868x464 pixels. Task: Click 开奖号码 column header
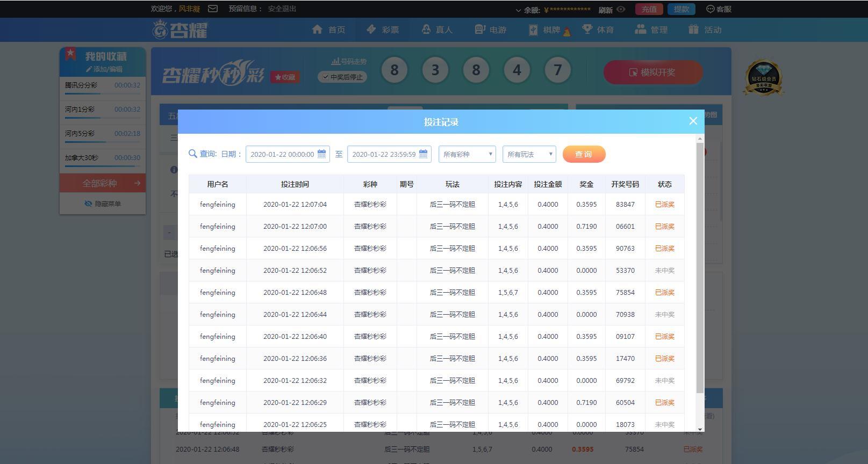tap(625, 184)
